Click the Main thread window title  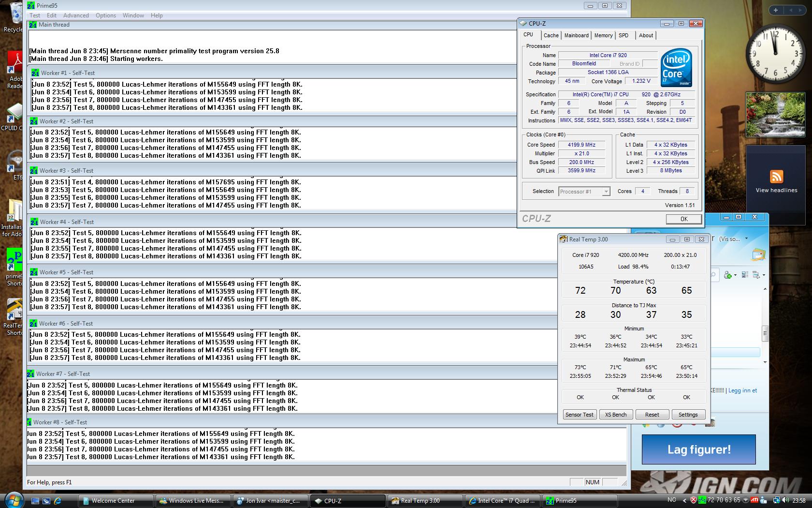pyautogui.click(x=54, y=25)
